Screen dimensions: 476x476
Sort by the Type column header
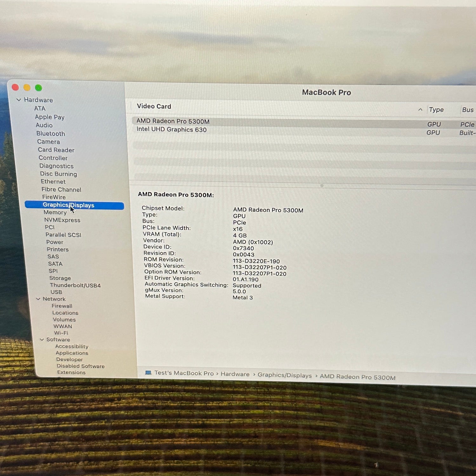click(436, 110)
